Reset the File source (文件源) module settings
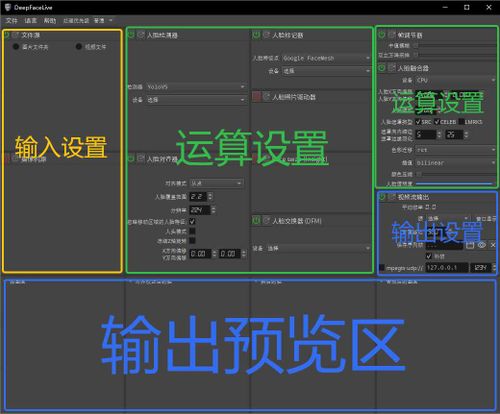Image resolution: width=500 pixels, height=414 pixels. 15,35
